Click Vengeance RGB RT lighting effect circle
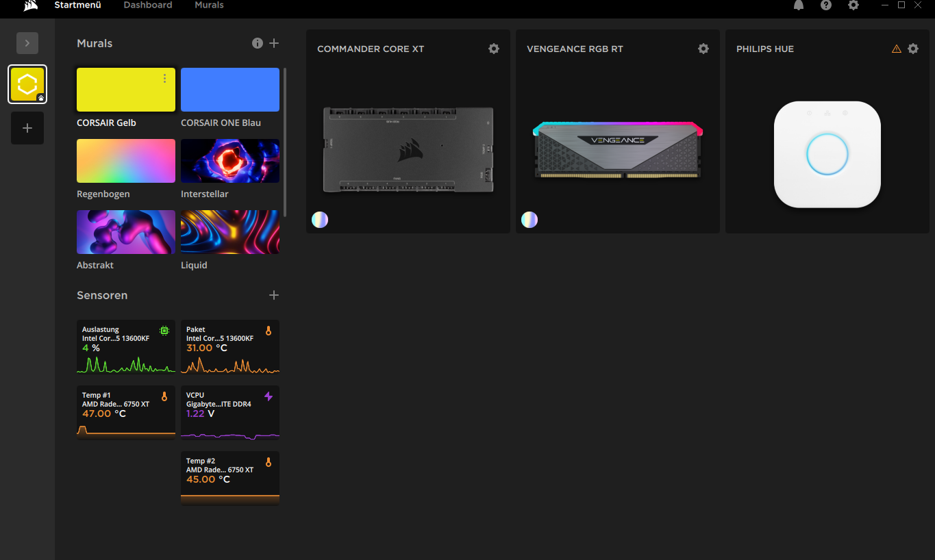This screenshot has height=560, width=935. pyautogui.click(x=529, y=219)
